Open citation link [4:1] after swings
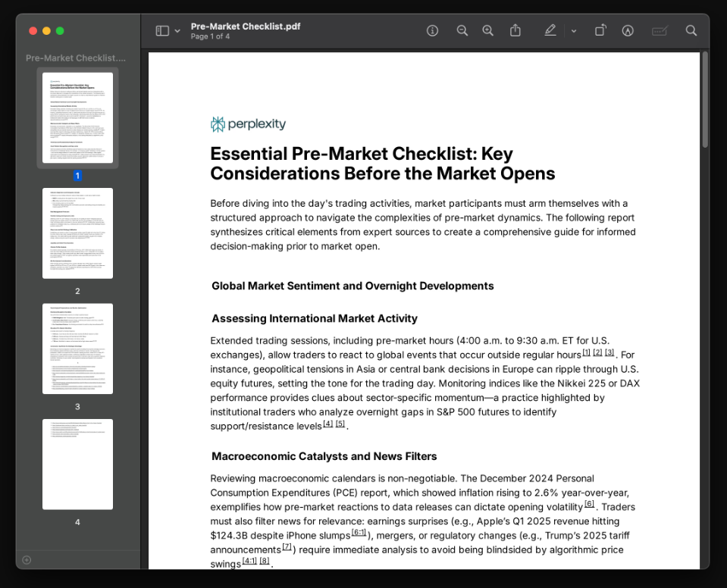 click(249, 561)
